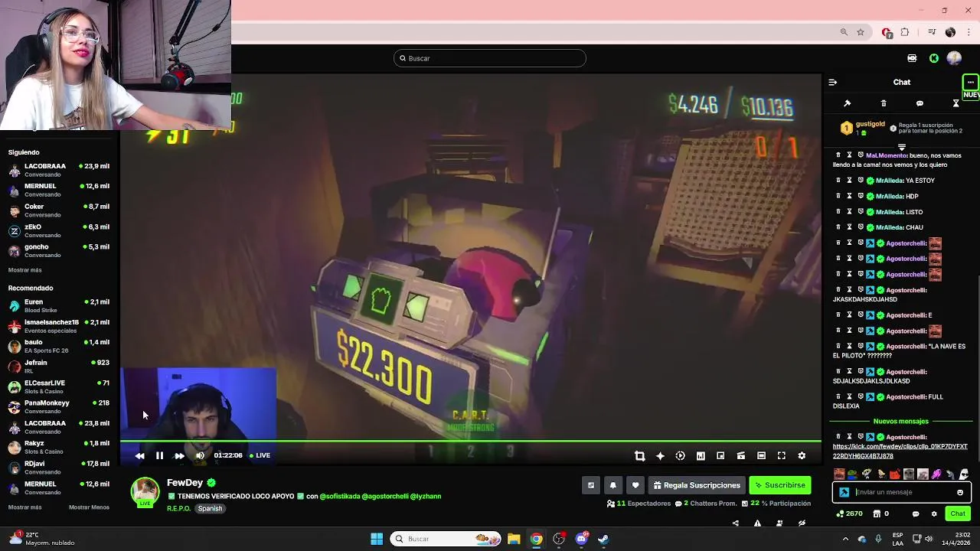Jump to Nuevos mensajes in chat
This screenshot has height=551, width=980.
[900, 422]
